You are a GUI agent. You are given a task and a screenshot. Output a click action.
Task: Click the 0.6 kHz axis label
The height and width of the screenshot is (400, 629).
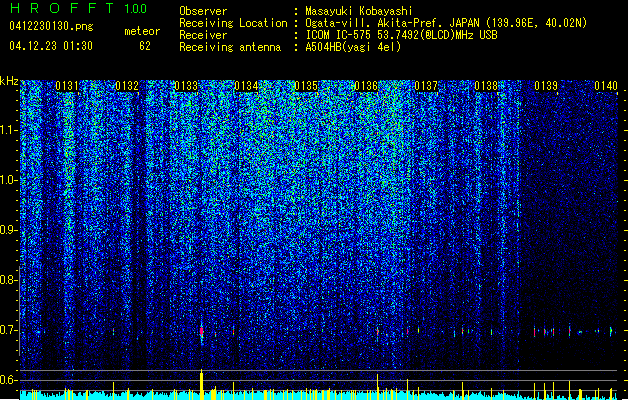[9, 380]
